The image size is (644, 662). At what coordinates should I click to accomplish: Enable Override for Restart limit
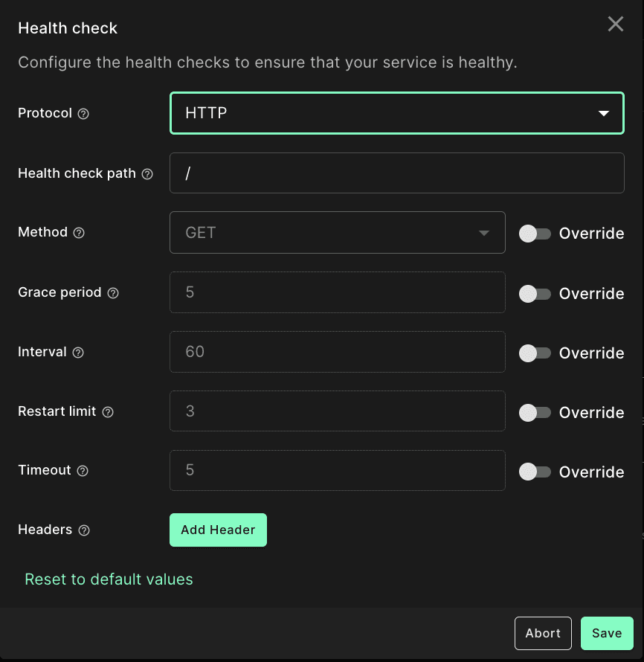(x=535, y=412)
